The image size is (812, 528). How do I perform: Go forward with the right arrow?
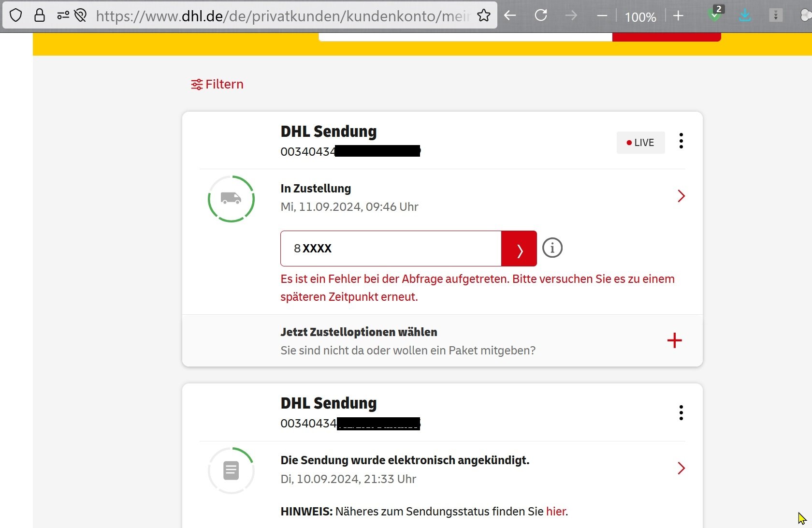[571, 15]
